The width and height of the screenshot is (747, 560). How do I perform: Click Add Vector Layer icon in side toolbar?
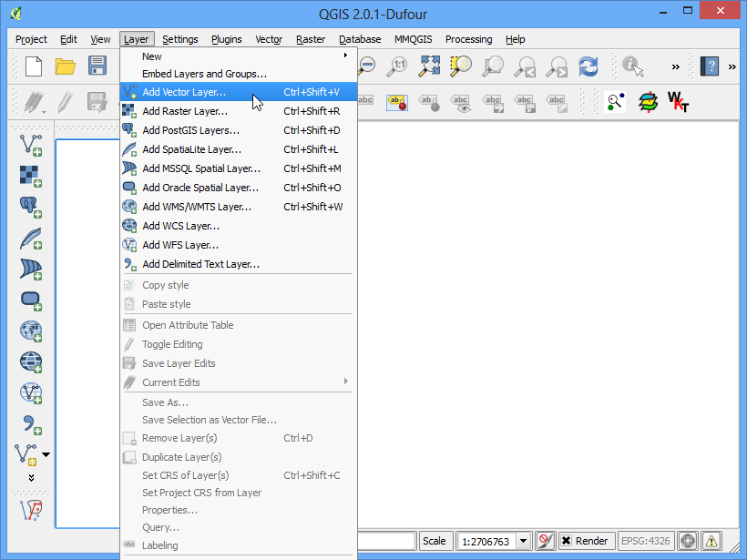coord(31,146)
